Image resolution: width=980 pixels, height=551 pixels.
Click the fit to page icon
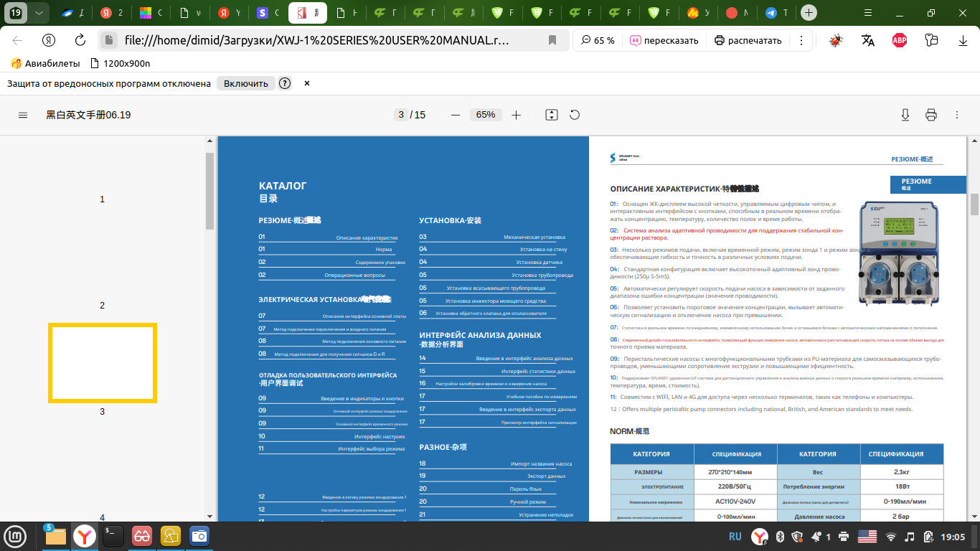[x=552, y=115]
